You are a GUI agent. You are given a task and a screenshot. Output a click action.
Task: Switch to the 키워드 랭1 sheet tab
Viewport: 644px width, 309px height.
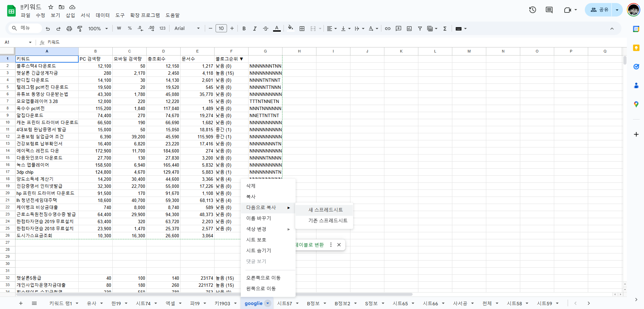point(61,303)
